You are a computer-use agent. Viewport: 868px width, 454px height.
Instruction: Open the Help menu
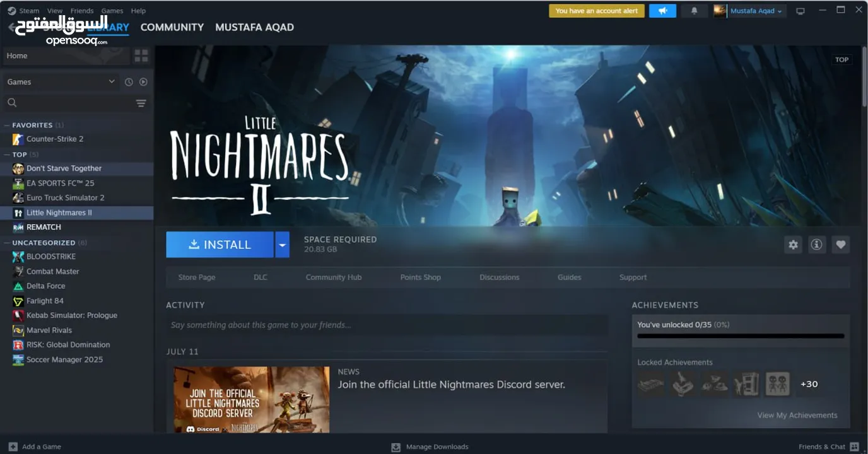click(138, 11)
